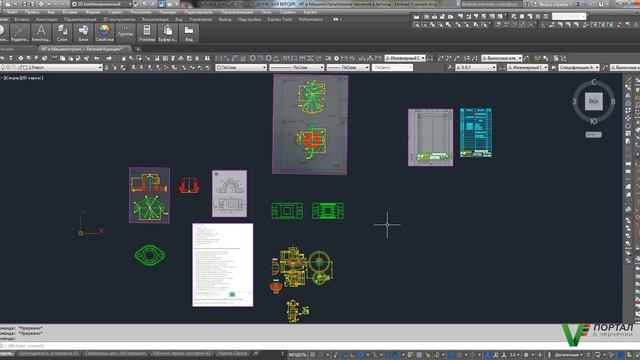The image size is (640, 360).
Task: Switch to Рабочий чертеж шестерни А3 layout tab
Action: 182,353
